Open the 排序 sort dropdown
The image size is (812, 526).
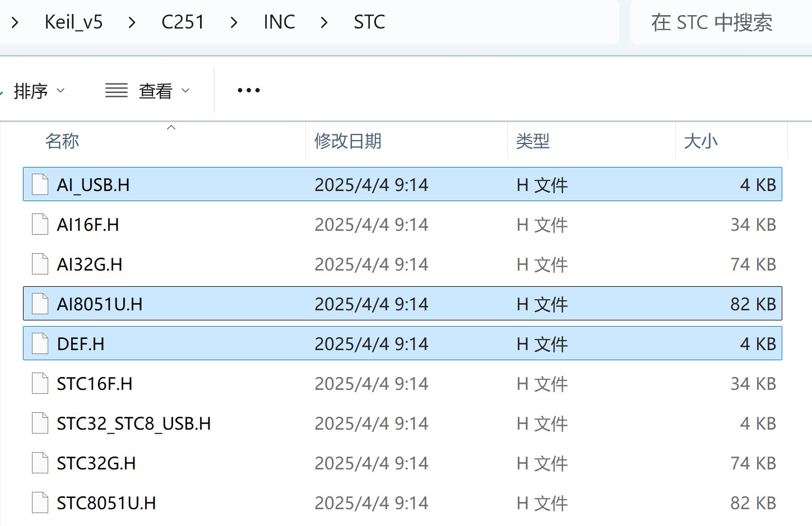[38, 91]
